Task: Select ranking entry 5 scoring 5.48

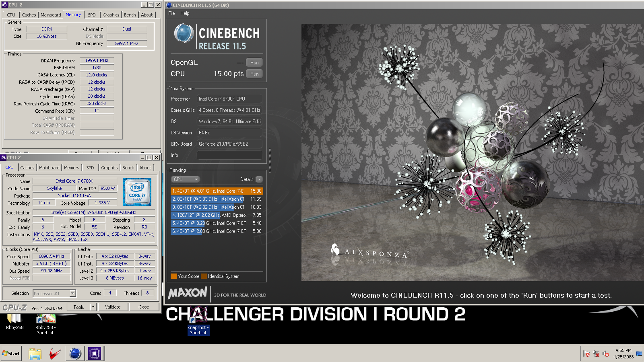Action: [217, 223]
